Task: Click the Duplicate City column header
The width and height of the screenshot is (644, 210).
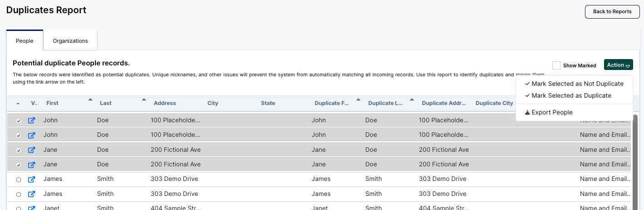Action: pyautogui.click(x=494, y=103)
